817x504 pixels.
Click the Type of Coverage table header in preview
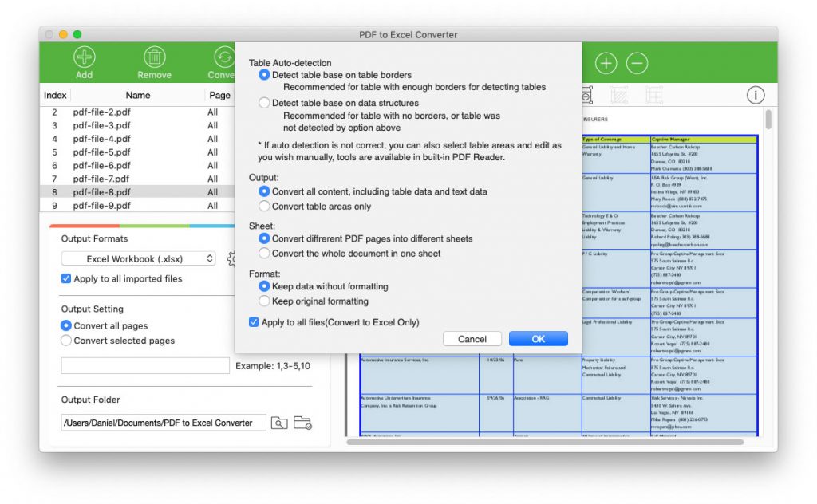(x=602, y=139)
